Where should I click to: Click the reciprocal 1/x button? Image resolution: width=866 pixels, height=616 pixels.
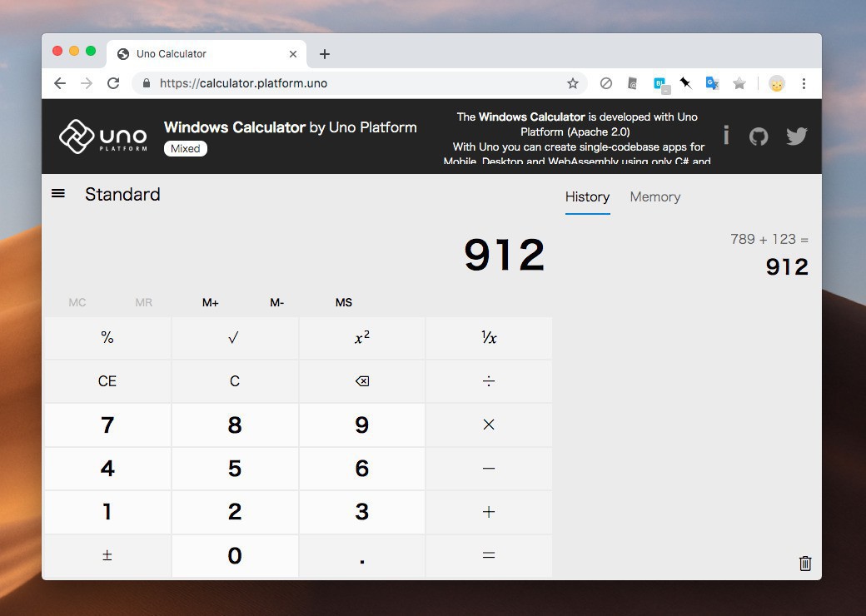pyautogui.click(x=489, y=337)
